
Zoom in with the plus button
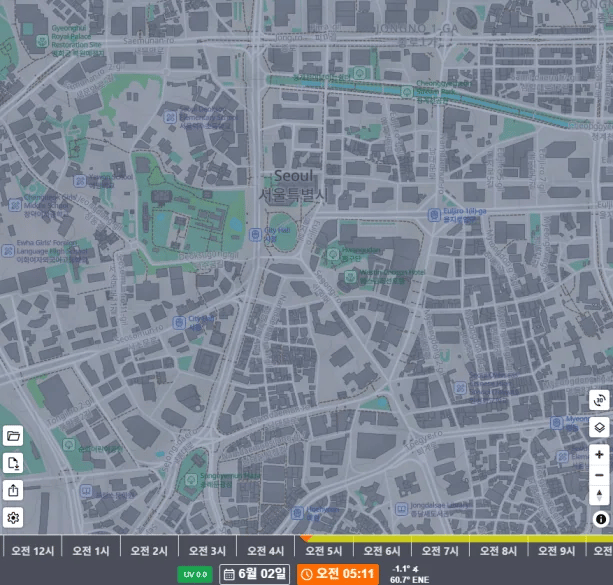tap(599, 454)
